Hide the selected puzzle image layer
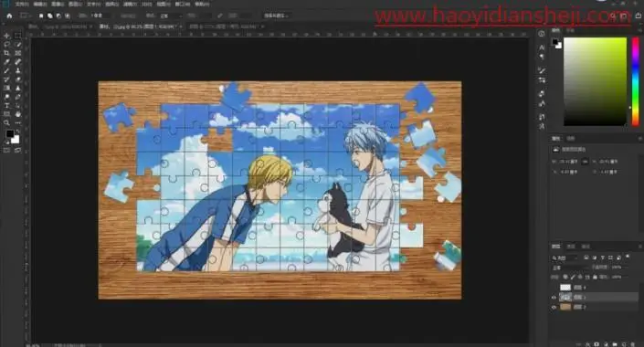644x347 pixels. [554, 297]
